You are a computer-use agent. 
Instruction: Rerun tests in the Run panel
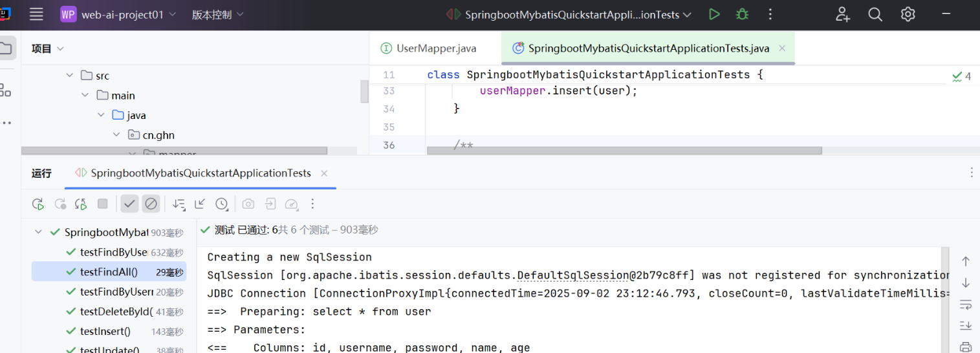point(38,204)
